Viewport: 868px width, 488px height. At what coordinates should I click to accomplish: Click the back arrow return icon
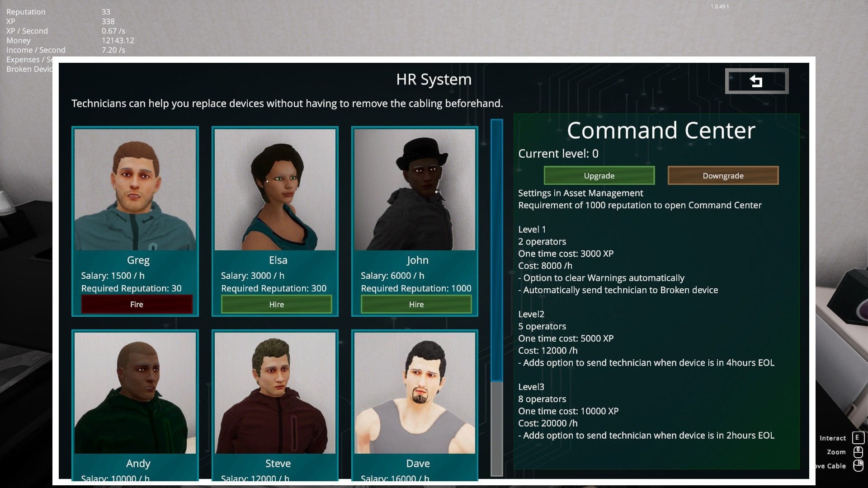pyautogui.click(x=756, y=81)
